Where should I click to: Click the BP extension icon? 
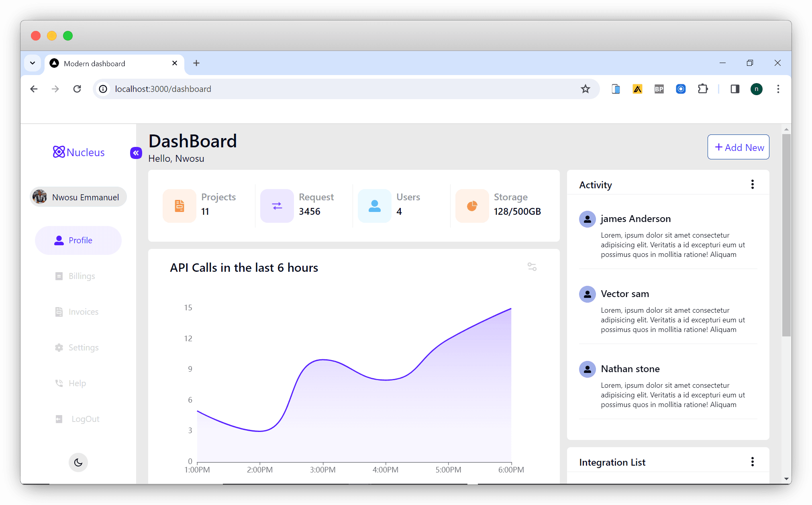coord(659,89)
